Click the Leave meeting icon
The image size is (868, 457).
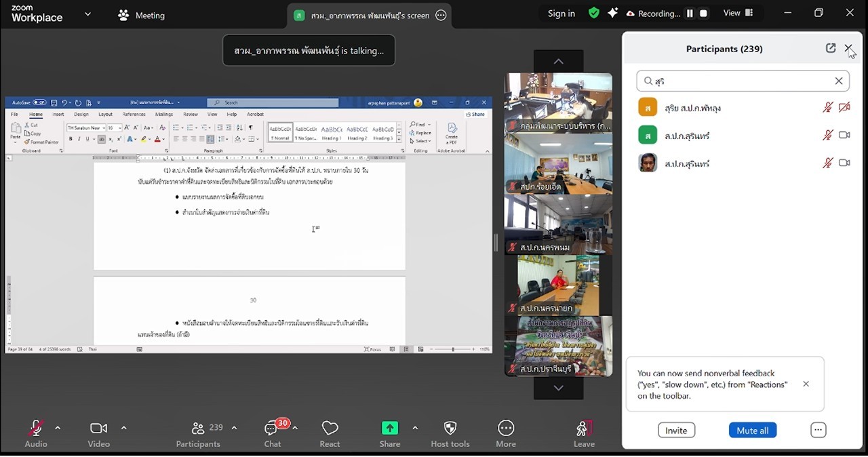click(583, 429)
